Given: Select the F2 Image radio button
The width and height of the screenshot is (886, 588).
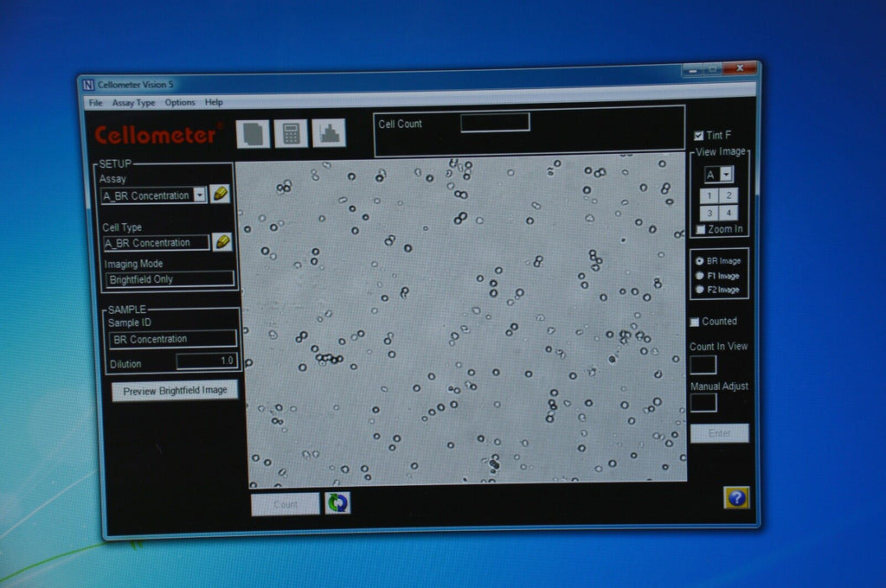Looking at the screenshot, I should [699, 289].
